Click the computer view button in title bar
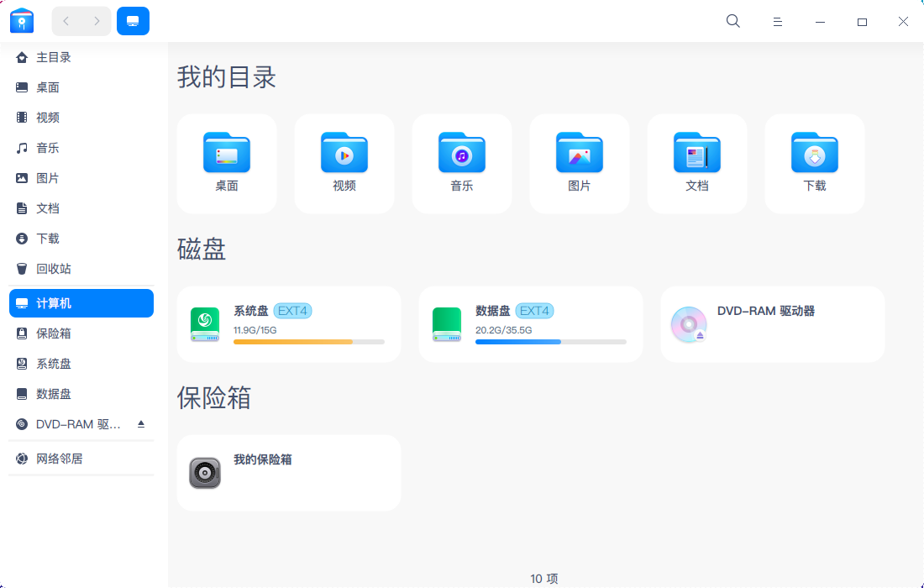The width and height of the screenshot is (924, 588). [134, 21]
